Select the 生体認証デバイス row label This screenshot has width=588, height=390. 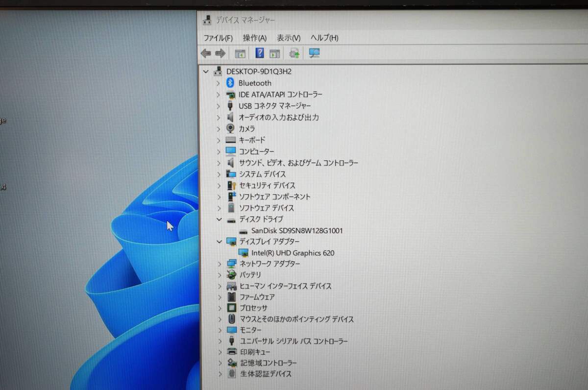click(x=266, y=374)
